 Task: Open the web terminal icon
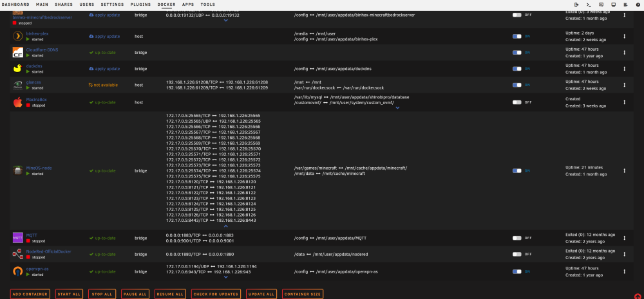(x=589, y=5)
